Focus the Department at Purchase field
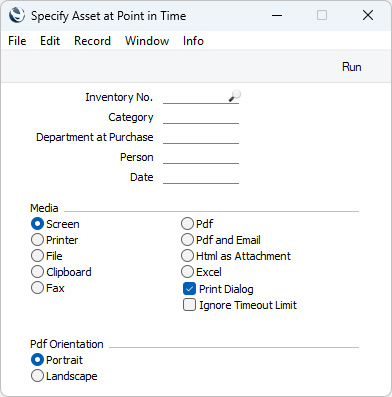392x397 pixels. [x=201, y=137]
